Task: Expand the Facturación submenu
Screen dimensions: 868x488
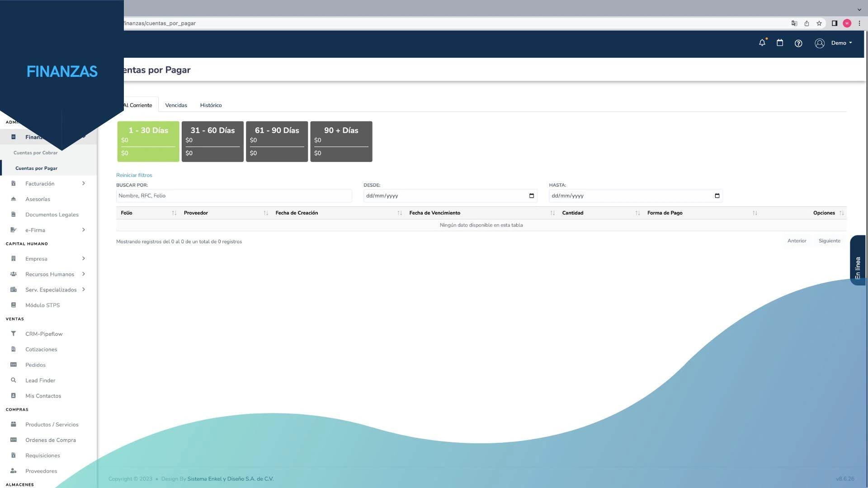Action: coord(84,183)
